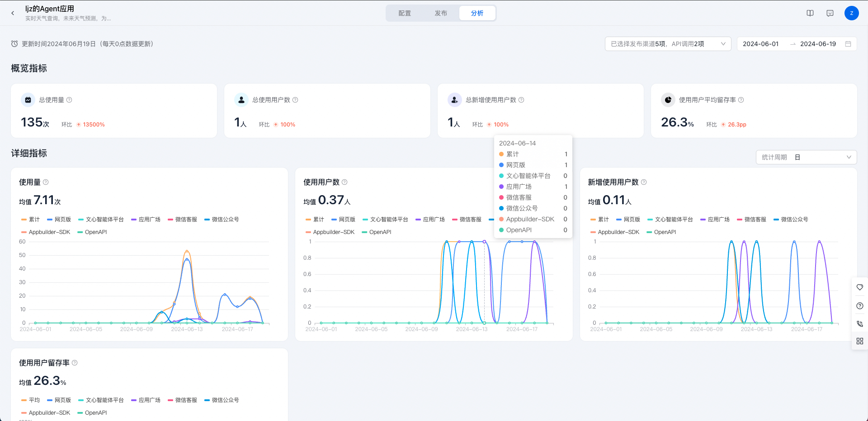Click the clock icon beside update time
The width and height of the screenshot is (868, 421).
click(14, 44)
